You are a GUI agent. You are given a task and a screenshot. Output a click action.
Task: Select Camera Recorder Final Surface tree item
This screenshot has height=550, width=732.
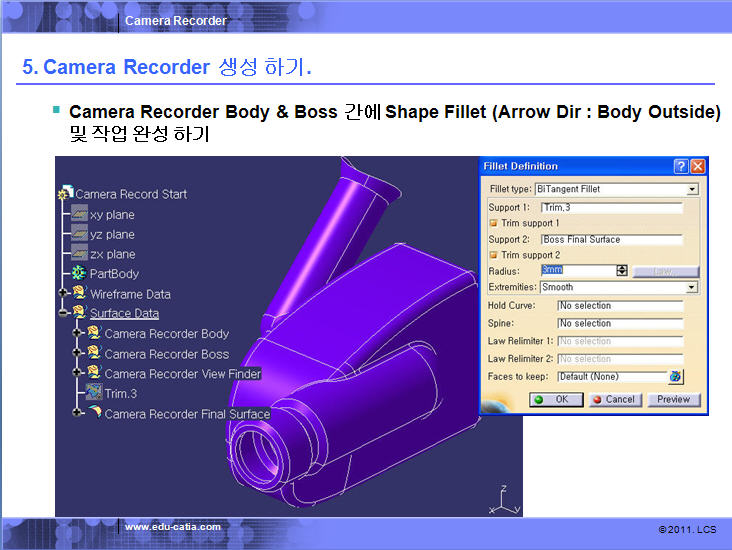tap(187, 414)
